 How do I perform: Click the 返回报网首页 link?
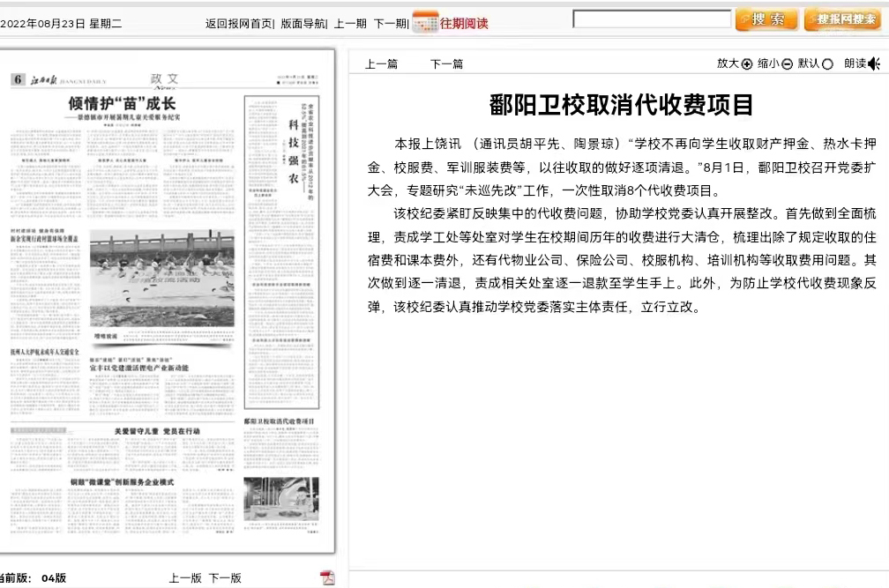[x=239, y=23]
